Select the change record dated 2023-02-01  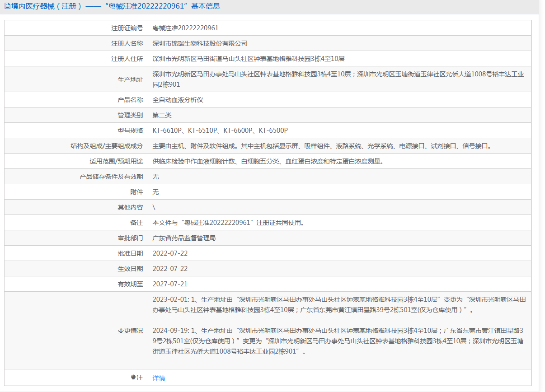tap(339, 305)
